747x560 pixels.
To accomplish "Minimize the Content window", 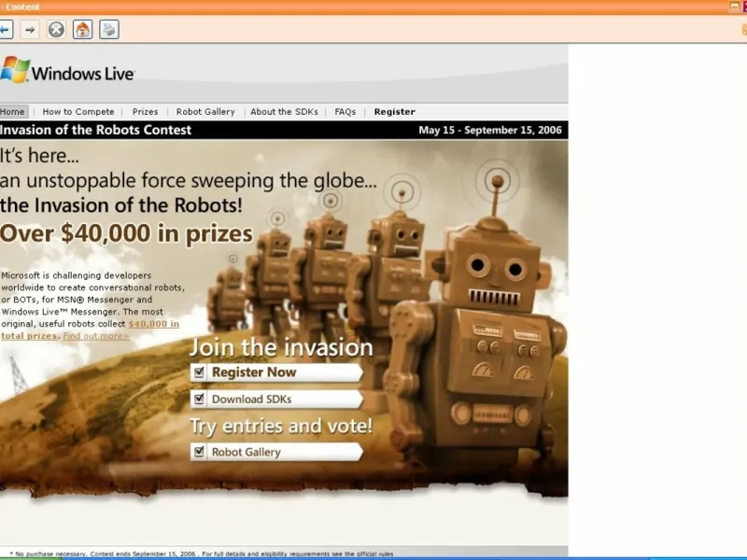I will pos(734,7).
